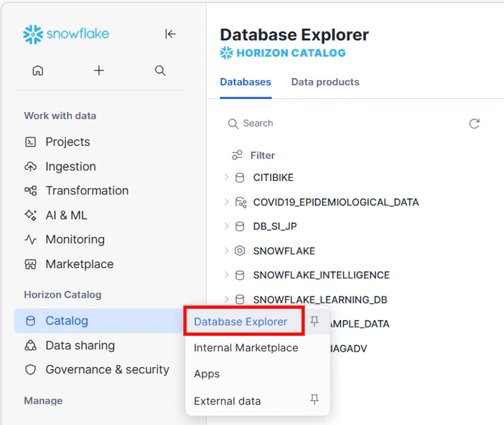Click the database Search field
Image resolution: width=504 pixels, height=425 pixels.
tap(344, 124)
